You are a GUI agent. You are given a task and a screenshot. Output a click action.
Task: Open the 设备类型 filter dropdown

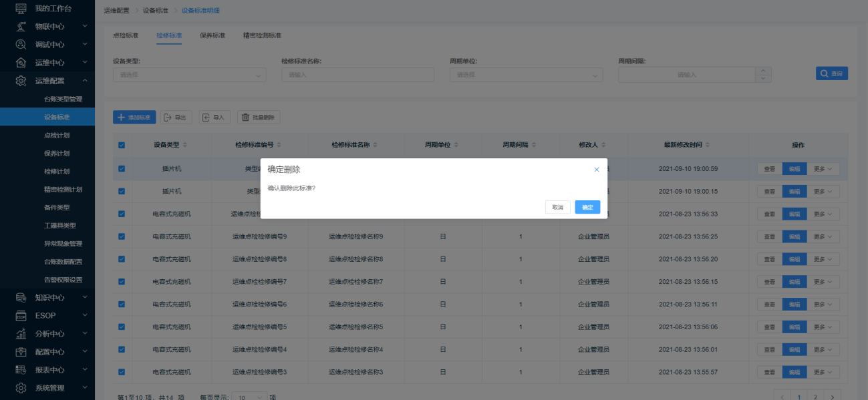pyautogui.click(x=189, y=75)
